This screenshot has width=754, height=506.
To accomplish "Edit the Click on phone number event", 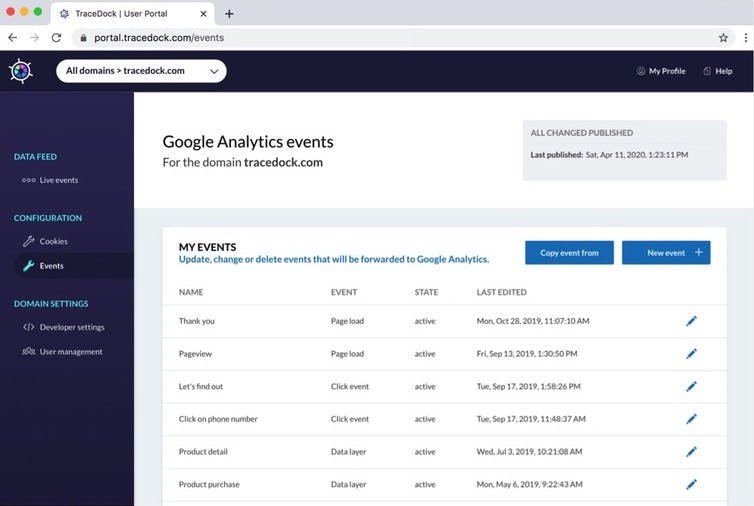I will click(x=691, y=419).
